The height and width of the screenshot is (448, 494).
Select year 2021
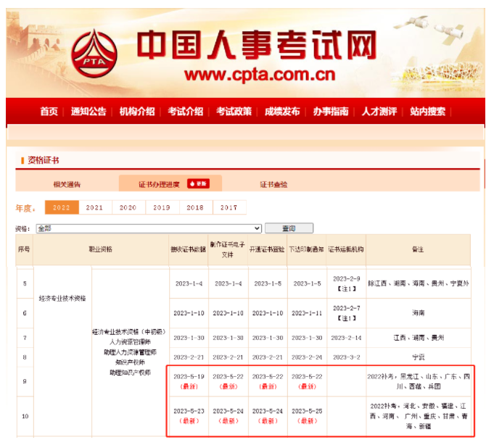95,207
